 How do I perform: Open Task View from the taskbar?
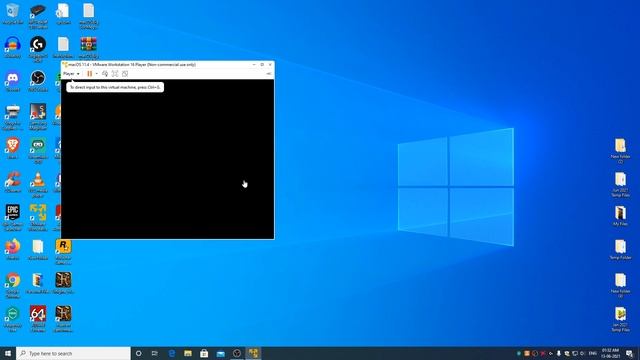[x=155, y=353]
